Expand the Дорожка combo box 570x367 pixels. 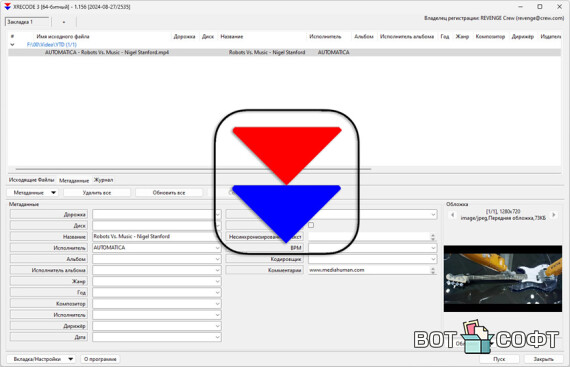tap(217, 215)
